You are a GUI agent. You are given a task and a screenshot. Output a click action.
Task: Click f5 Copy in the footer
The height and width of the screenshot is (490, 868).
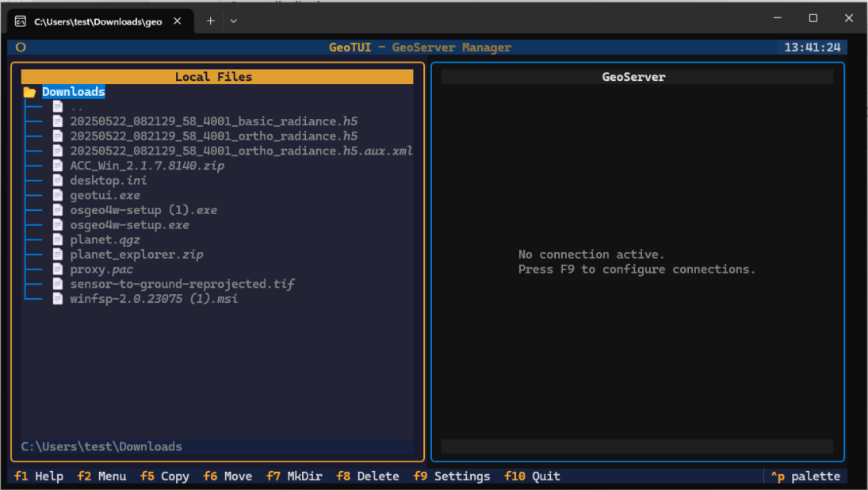click(165, 477)
